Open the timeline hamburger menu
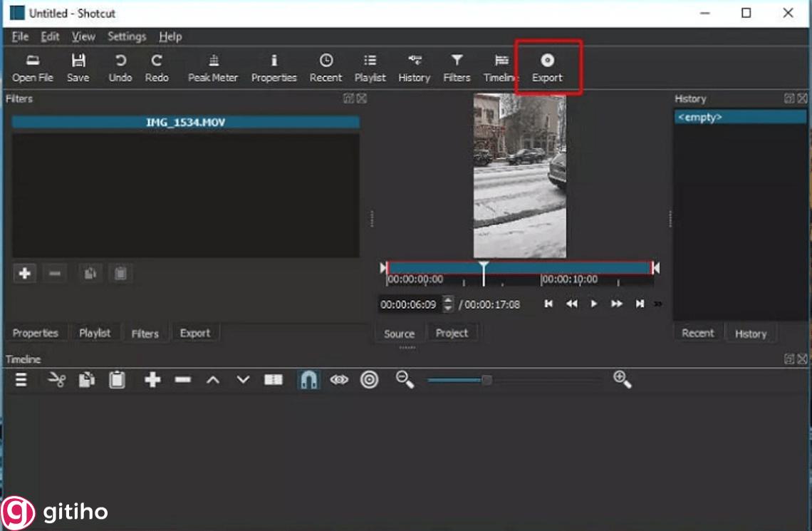This screenshot has height=531, width=812. click(x=20, y=379)
